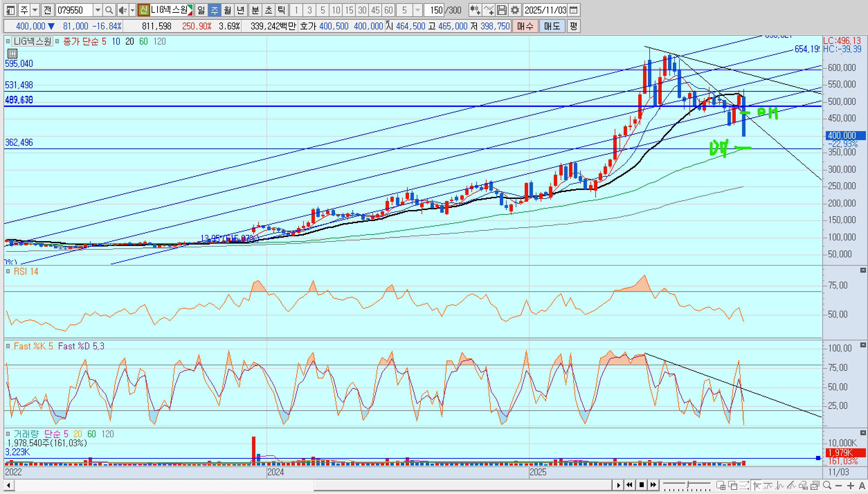868x494 pixels.
Task: Toggle the 거래량 volume indicator checkbox
Action: click(8, 434)
